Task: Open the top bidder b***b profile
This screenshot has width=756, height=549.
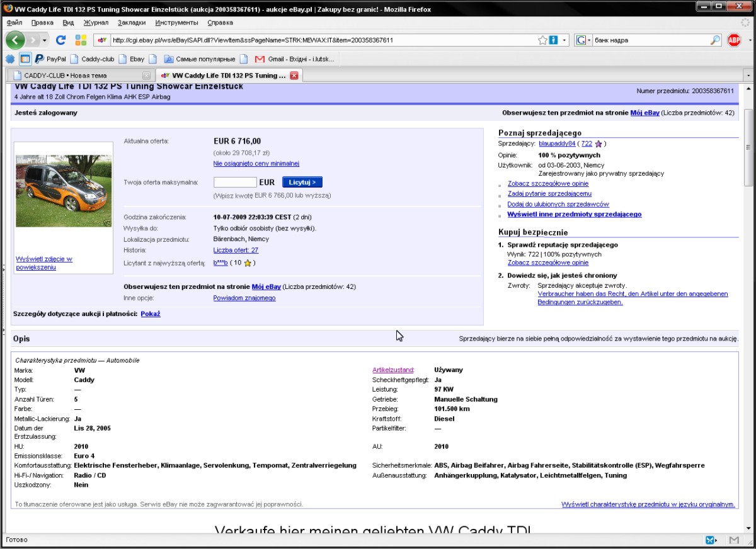Action: coord(220,263)
